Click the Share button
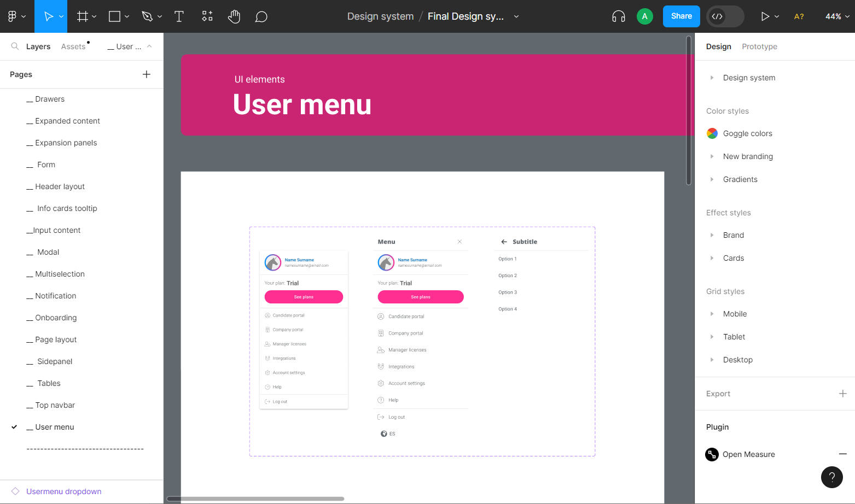Viewport: 855px width, 504px height. 682,16
